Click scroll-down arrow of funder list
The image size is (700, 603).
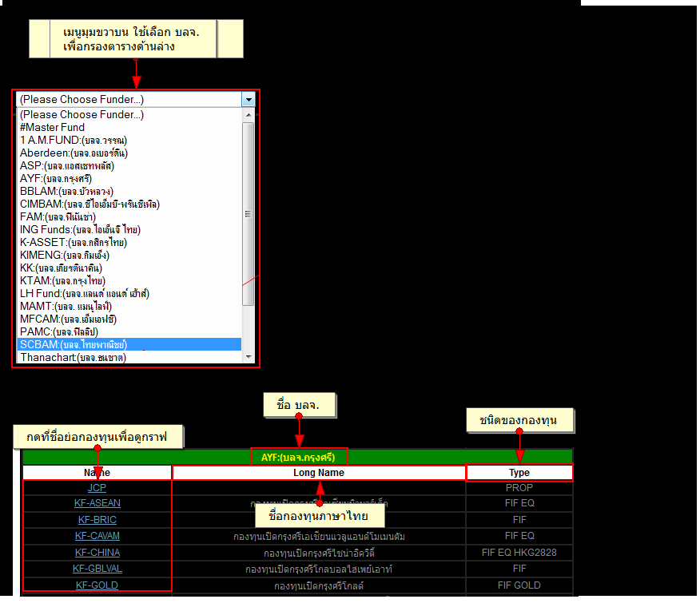click(249, 357)
